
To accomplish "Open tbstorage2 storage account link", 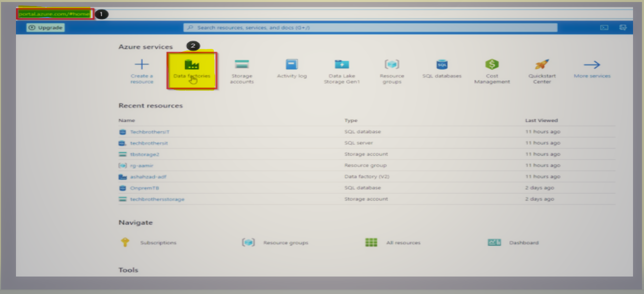I will [x=144, y=154].
